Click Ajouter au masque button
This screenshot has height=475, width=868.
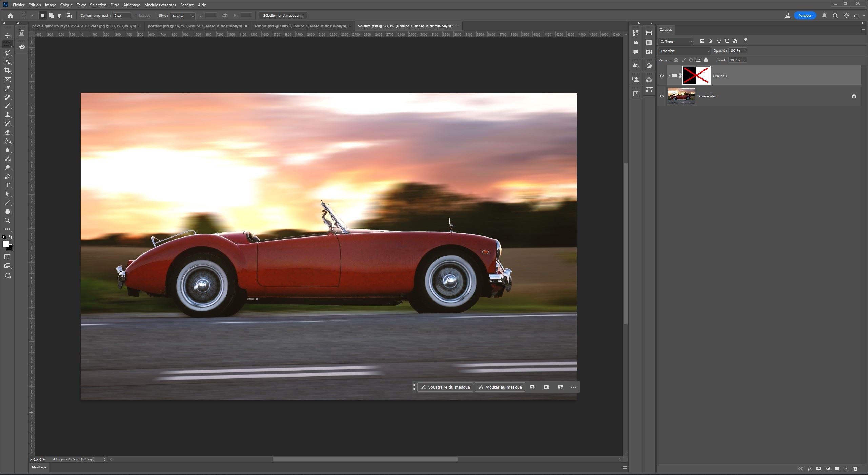pyautogui.click(x=500, y=387)
